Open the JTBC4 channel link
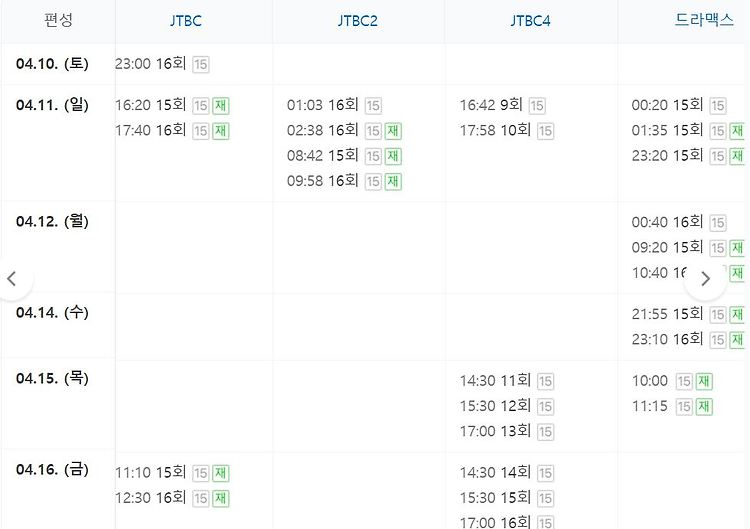Viewport: 750px width, 529px height. (x=530, y=21)
